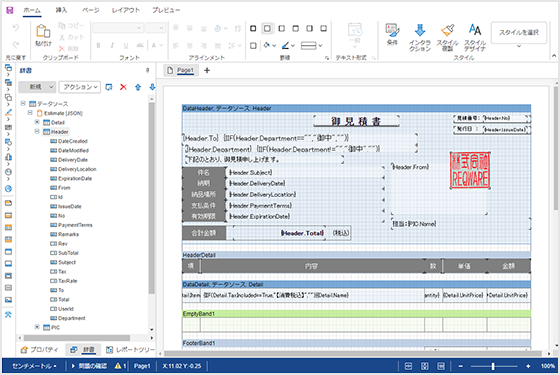Viewport: 560px width, 375px height.
Task: Open the レポートツリー panel tab
Action: (x=131, y=350)
